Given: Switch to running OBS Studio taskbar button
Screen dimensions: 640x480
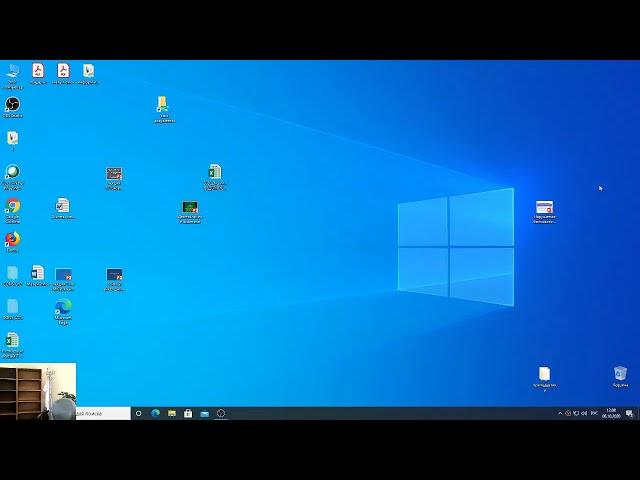Looking at the screenshot, I should pos(221,413).
